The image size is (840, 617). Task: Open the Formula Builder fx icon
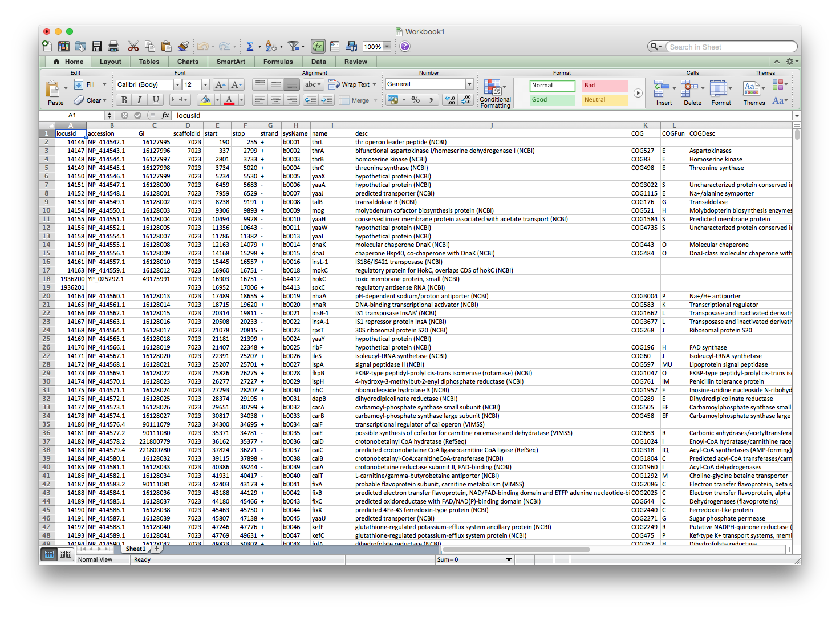(318, 46)
